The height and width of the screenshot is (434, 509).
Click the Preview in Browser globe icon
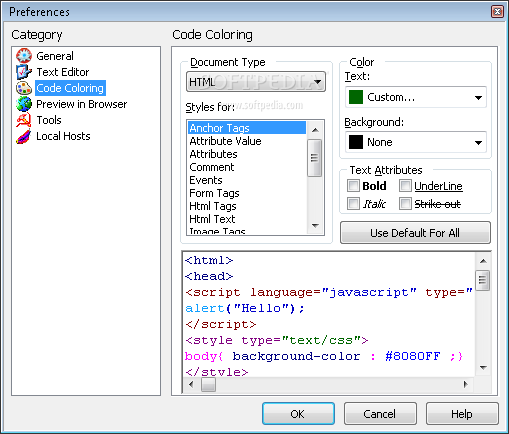pyautogui.click(x=24, y=104)
